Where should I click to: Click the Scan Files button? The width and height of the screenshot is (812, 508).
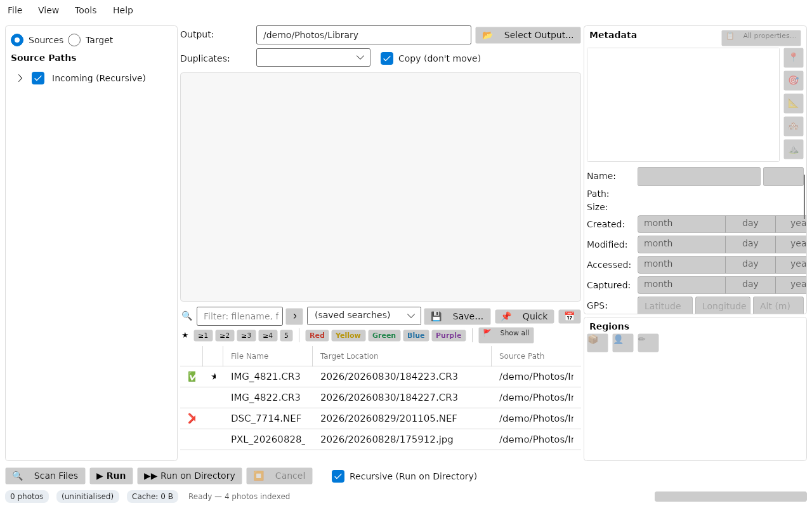[45, 476]
